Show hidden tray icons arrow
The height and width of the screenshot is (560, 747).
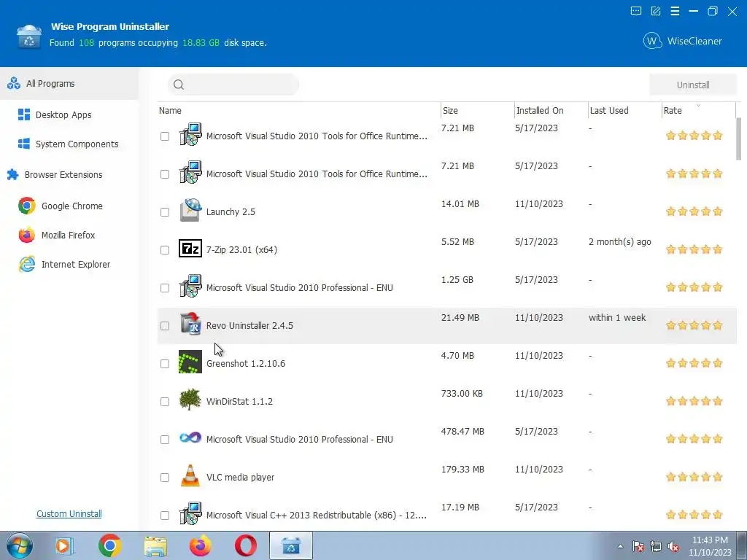(620, 547)
